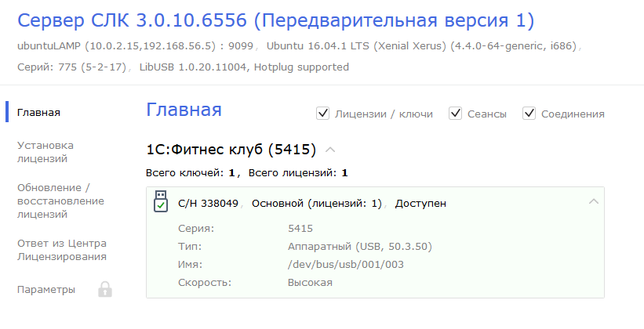Collapse the 1С:Фитнес клуб (5415) section
The width and height of the screenshot is (644, 329).
click(330, 149)
